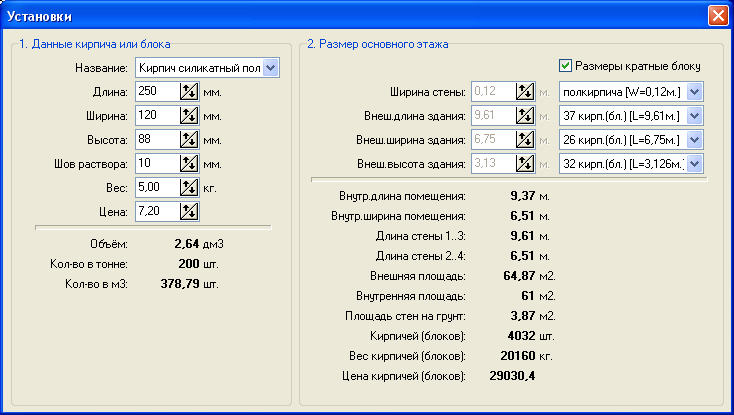Click the Внутр.длина помещения value 9,37
734x415 pixels.
pos(523,196)
